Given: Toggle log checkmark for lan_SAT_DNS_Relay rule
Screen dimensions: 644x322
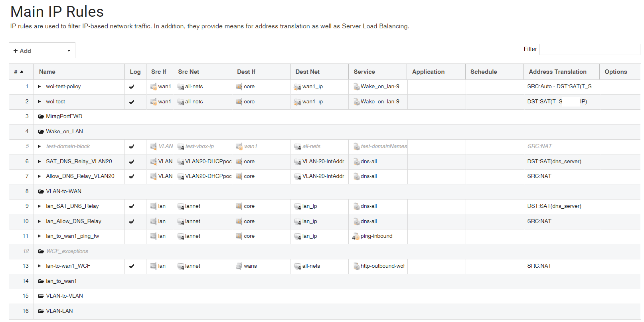Looking at the screenshot, I should [132, 206].
